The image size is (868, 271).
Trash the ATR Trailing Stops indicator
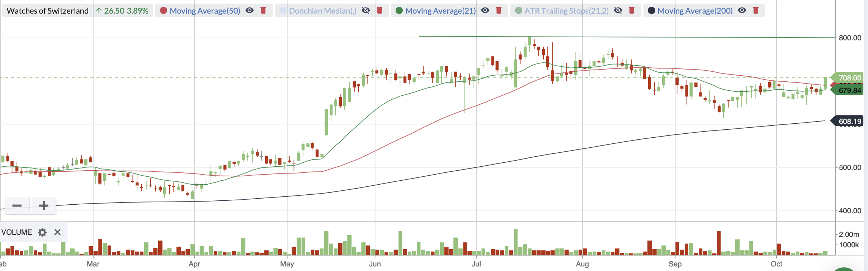(x=632, y=10)
